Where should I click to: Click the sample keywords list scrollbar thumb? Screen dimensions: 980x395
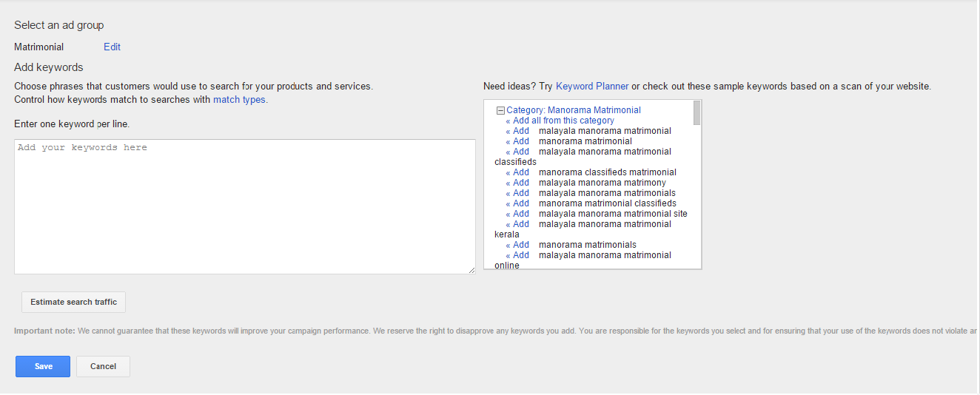tap(697, 112)
